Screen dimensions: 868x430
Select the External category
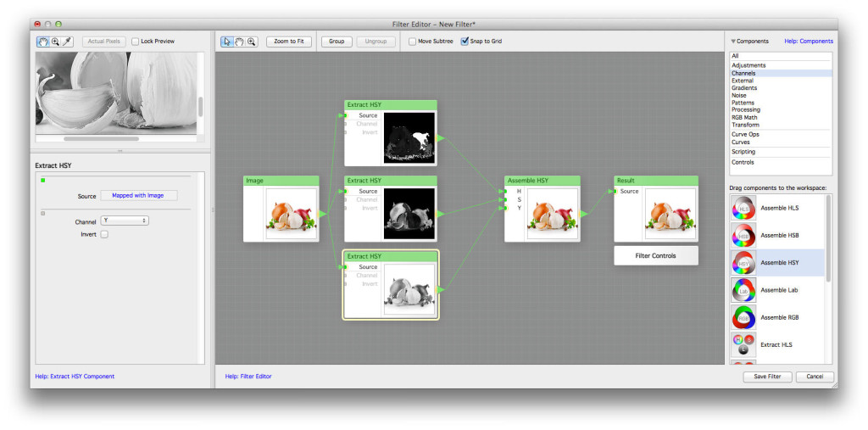[781, 81]
